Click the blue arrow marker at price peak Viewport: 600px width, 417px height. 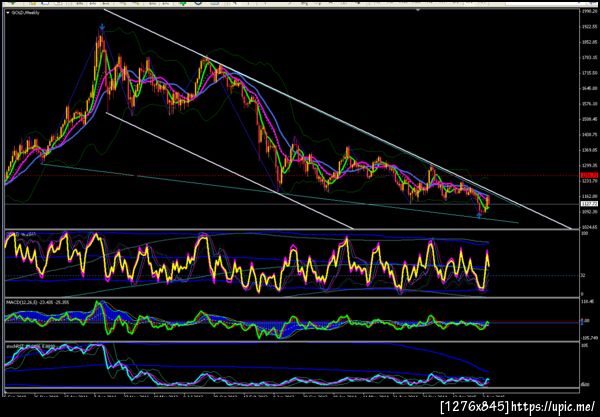tap(102, 27)
